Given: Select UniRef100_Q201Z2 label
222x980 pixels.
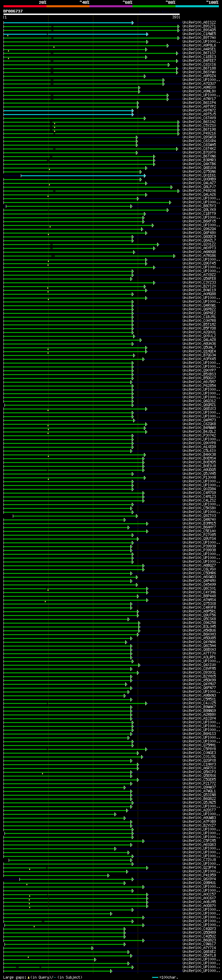Looking at the screenshot, I should click(x=199, y=244).
